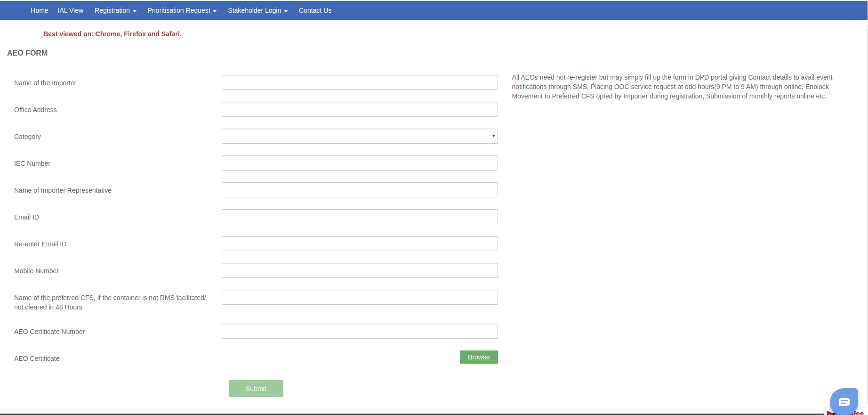This screenshot has width=868, height=415.
Task: Open the Stakeholder Login dropdown
Action: point(257,10)
